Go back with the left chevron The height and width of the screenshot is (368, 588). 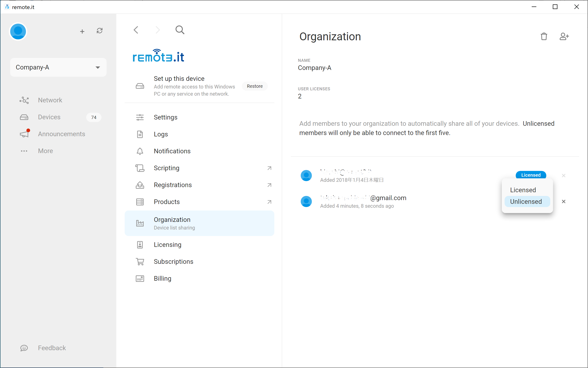click(136, 30)
